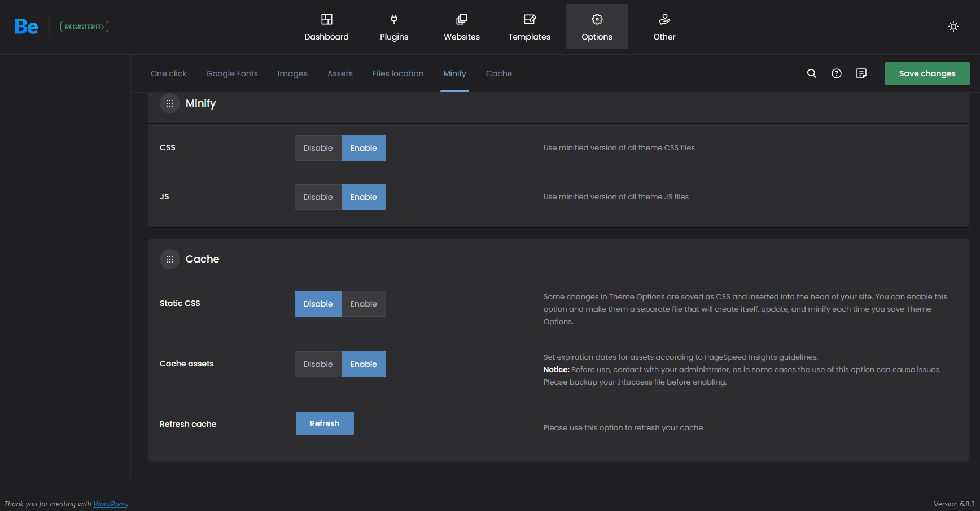Disable JS minification
The width and height of the screenshot is (980, 511).
[x=318, y=197]
